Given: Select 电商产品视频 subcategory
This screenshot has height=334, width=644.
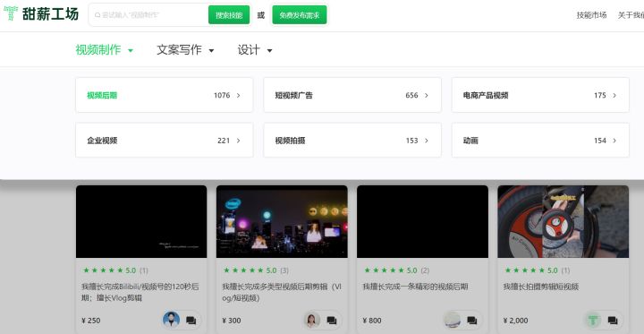Looking at the screenshot, I should click(x=540, y=95).
